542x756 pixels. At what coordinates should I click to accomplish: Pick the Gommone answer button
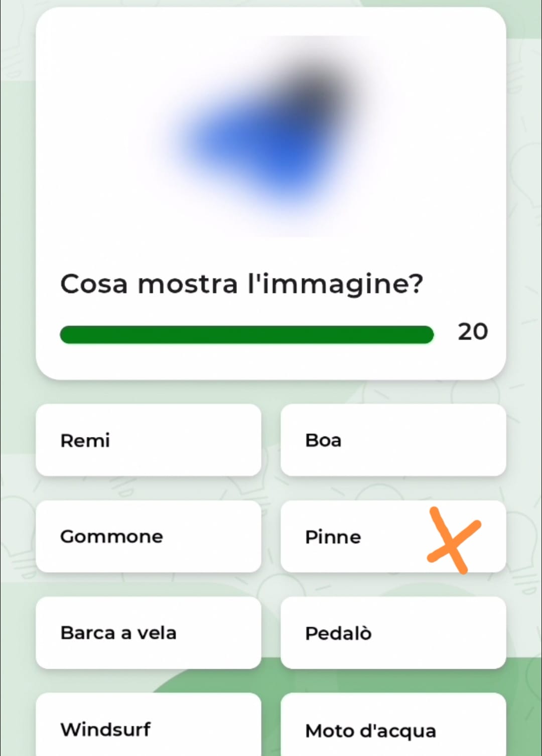pyautogui.click(x=148, y=536)
